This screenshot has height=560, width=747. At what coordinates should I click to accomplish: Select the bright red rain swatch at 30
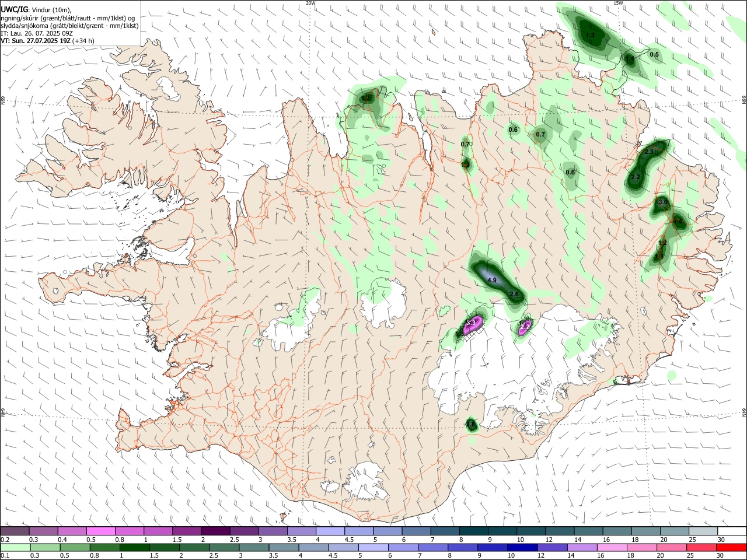pyautogui.click(x=732, y=547)
